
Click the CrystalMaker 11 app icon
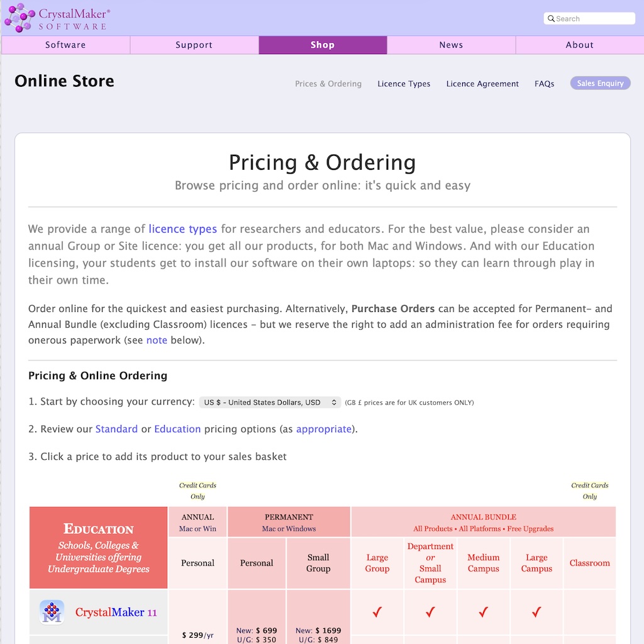click(x=52, y=612)
